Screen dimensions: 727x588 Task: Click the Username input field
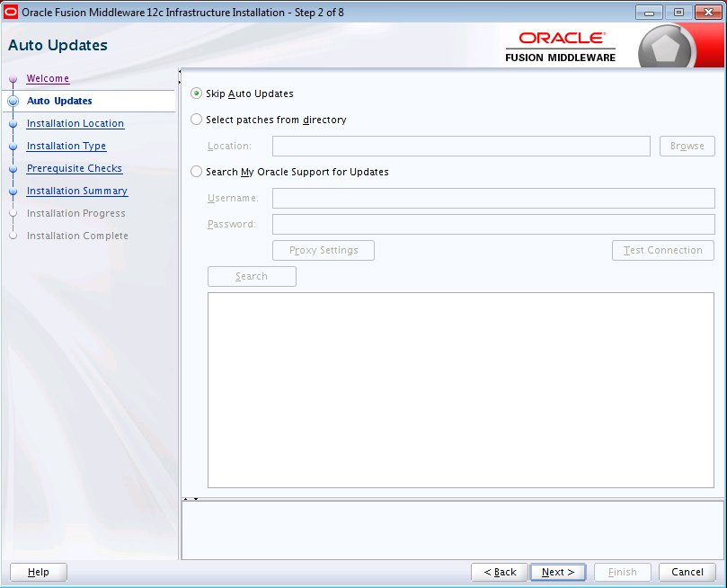pos(493,198)
